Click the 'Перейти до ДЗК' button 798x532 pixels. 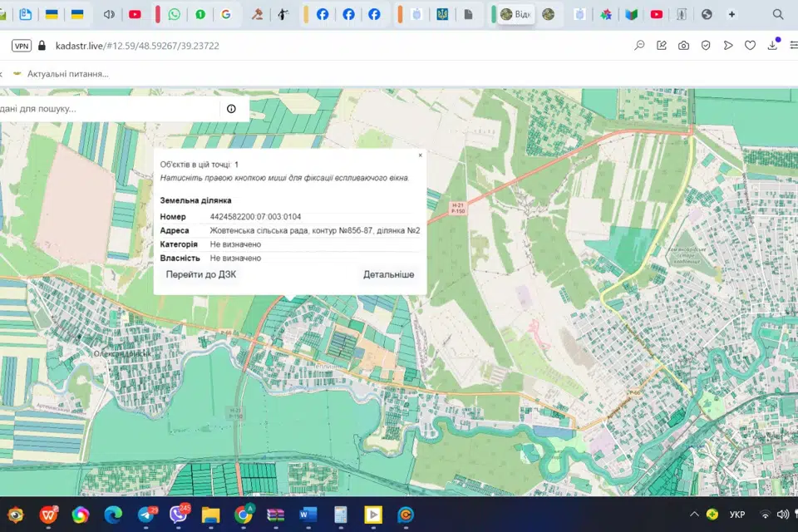tap(200, 274)
